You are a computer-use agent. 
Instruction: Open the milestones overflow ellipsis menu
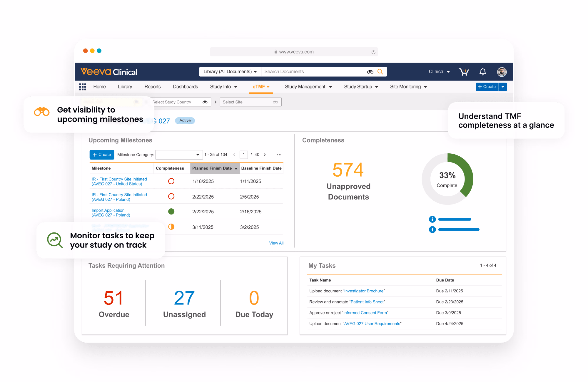click(279, 155)
